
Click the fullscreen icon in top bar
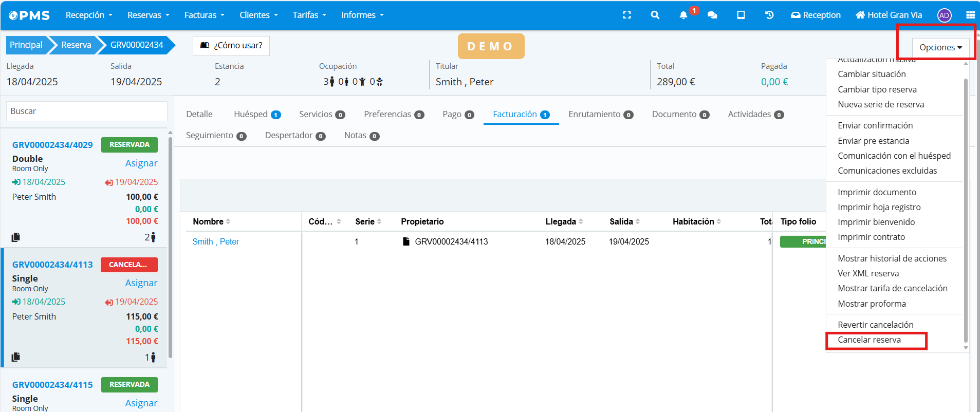click(626, 15)
